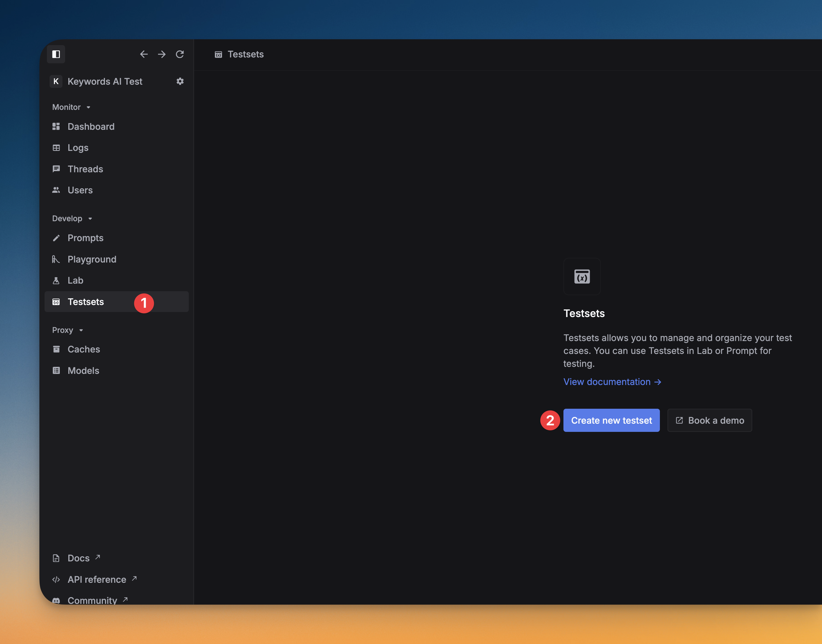Click the K workspace avatar
The image size is (822, 644).
56,81
